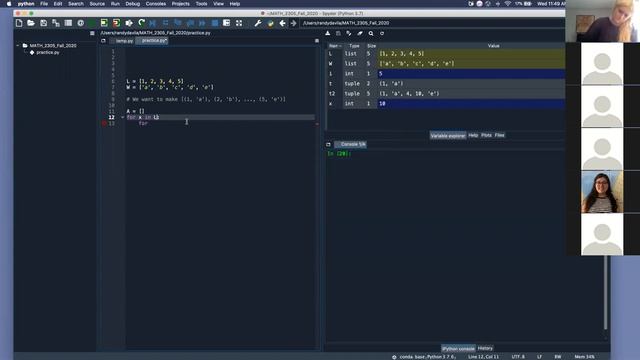Refresh Variable explorer icon
The height and width of the screenshot is (360, 640).
coord(382,33)
